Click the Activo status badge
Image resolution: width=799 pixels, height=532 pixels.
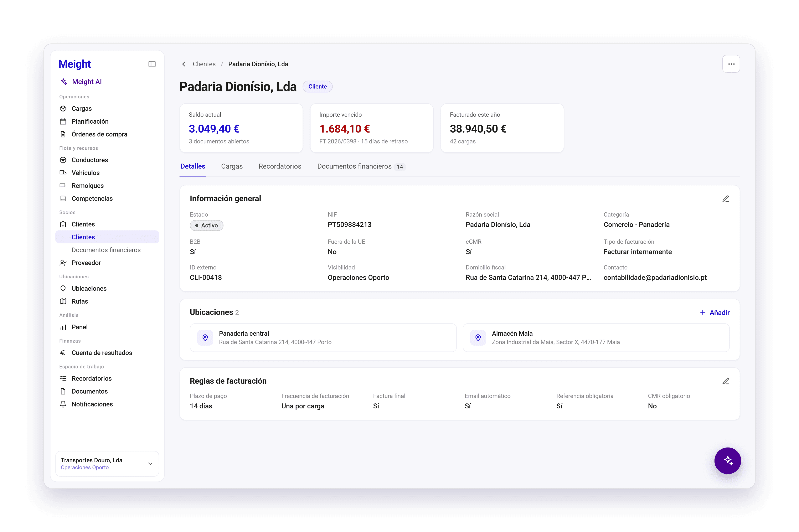click(206, 226)
